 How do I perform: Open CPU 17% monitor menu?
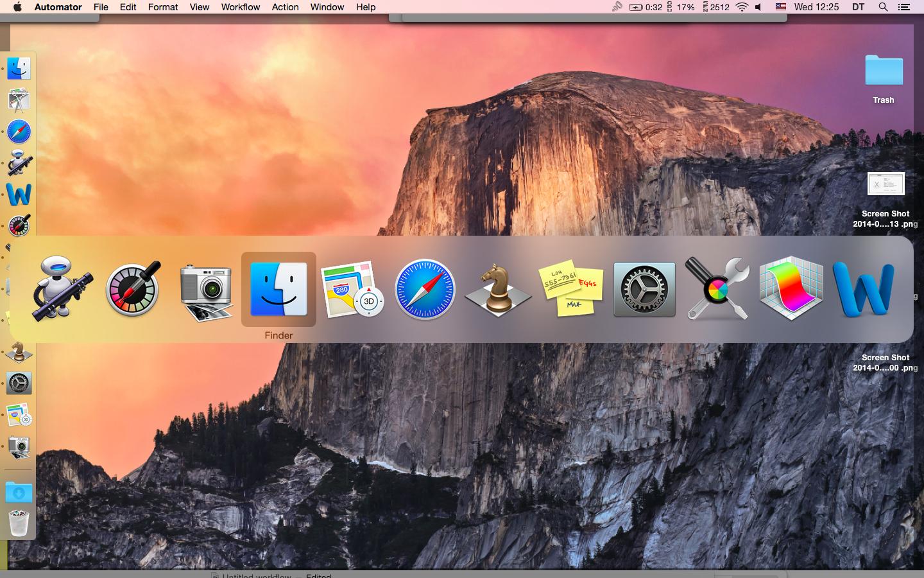pos(682,7)
